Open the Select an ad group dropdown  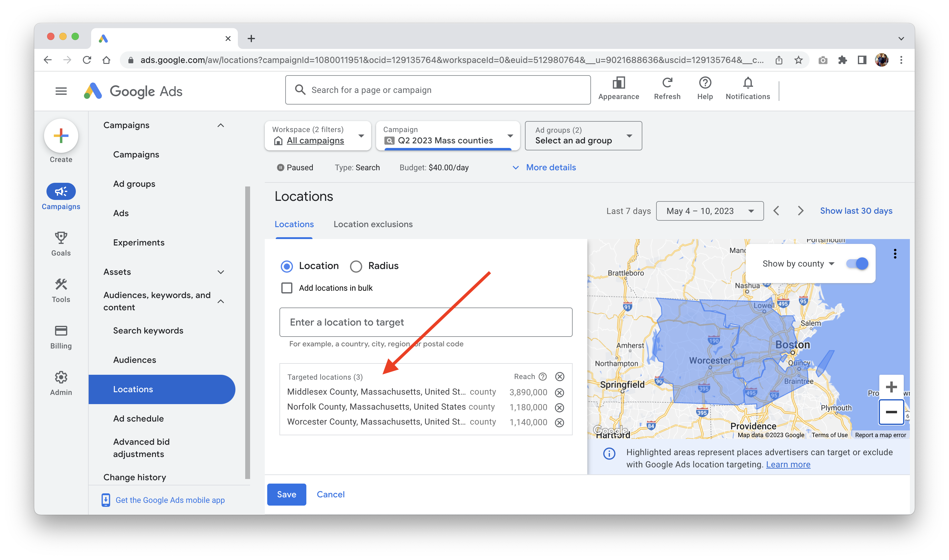coord(583,136)
